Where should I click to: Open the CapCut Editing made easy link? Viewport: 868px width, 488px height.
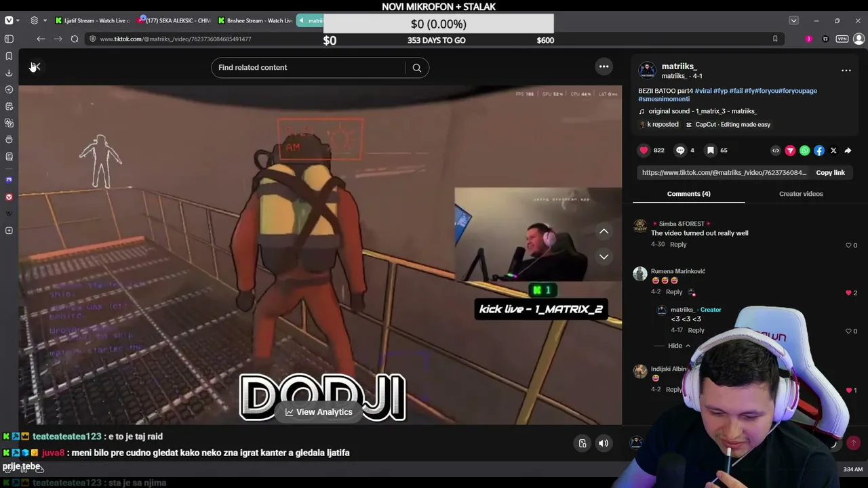[x=728, y=125]
